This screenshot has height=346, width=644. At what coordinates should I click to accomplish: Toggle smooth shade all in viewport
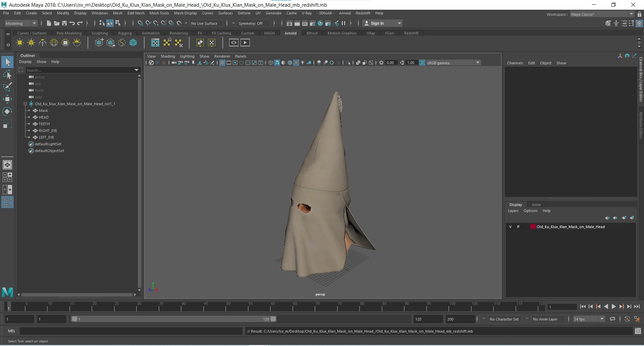[277, 63]
